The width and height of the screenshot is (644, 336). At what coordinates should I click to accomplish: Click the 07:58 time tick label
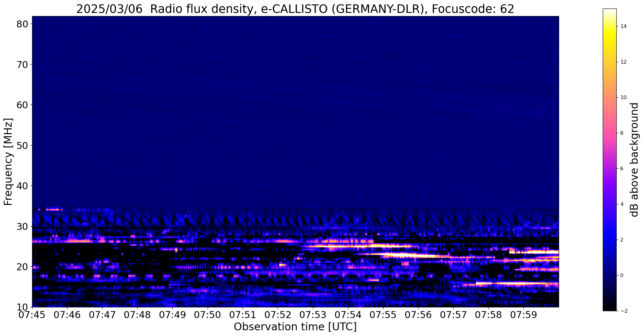click(489, 315)
